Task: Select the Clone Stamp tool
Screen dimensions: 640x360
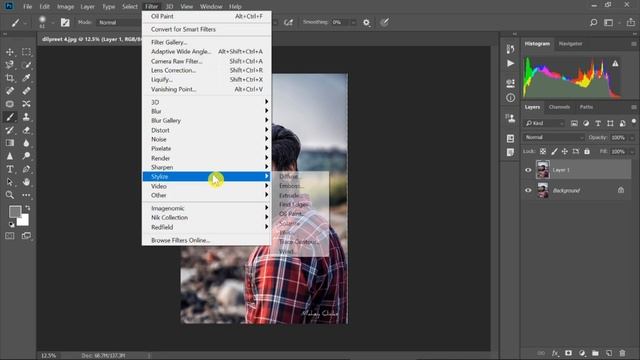Action: pos(27,117)
